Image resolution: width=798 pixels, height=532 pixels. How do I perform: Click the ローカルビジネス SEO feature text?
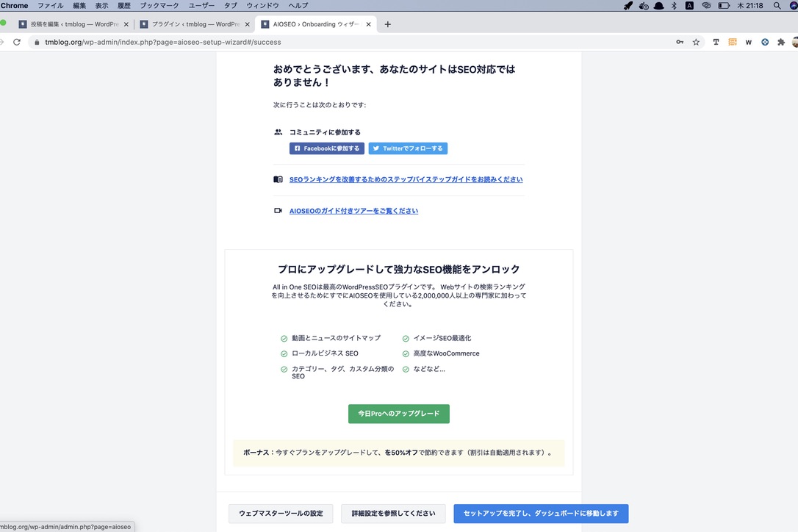click(x=325, y=353)
